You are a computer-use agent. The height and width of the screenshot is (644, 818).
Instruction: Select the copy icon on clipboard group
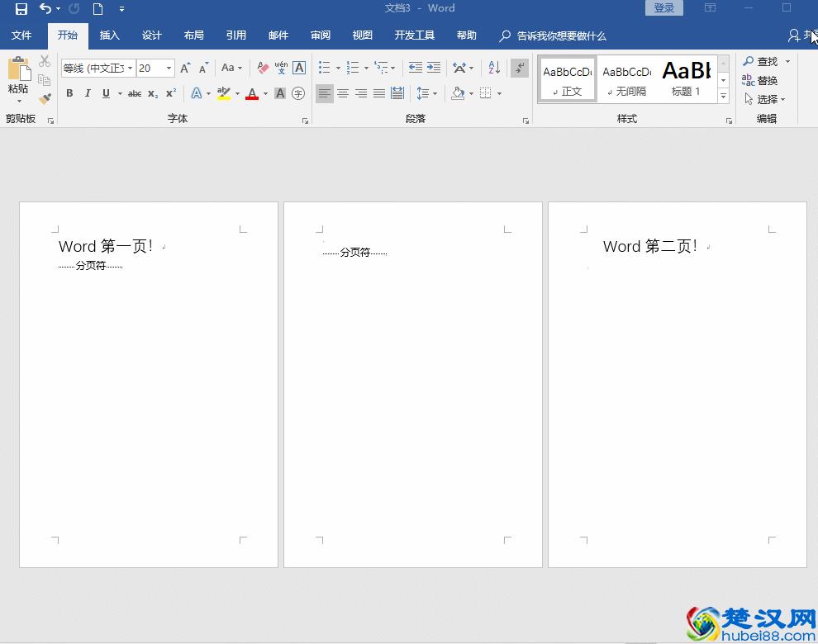click(45, 79)
